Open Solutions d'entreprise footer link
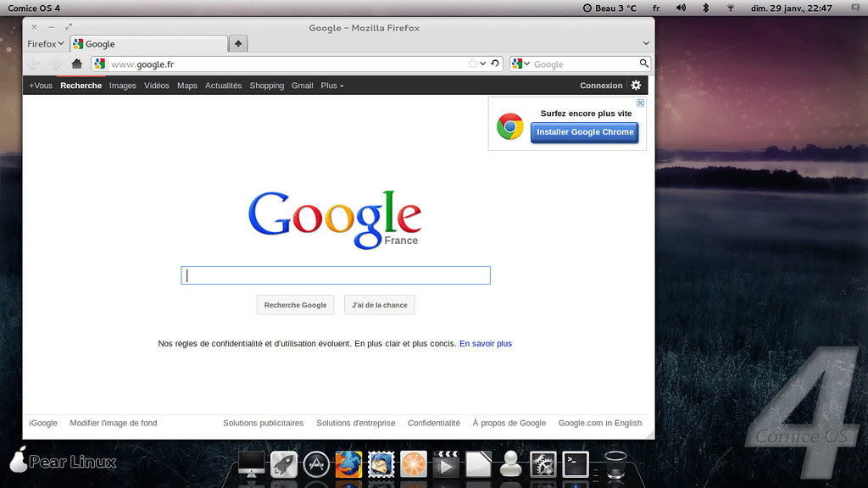This screenshot has height=488, width=868. [x=356, y=423]
